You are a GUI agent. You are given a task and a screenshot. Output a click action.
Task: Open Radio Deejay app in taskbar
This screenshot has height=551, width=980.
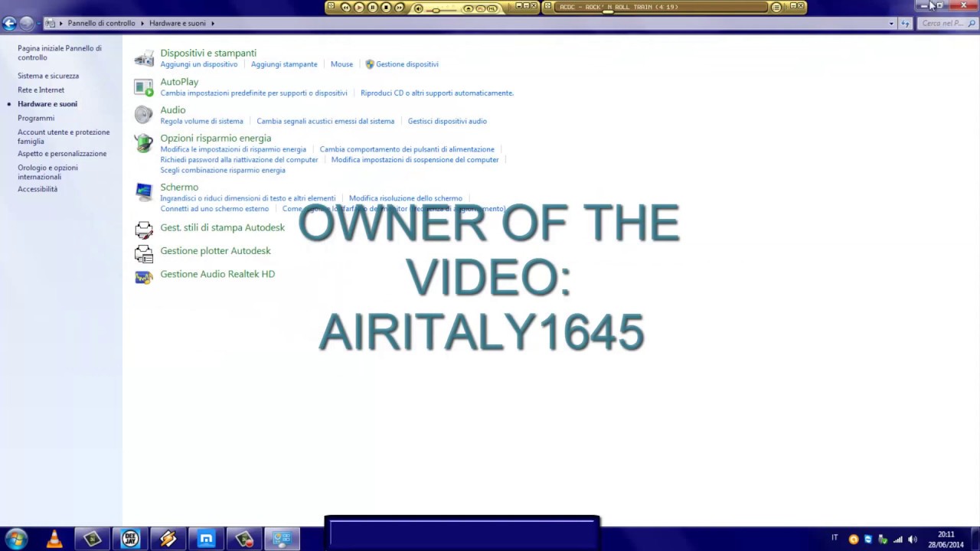[130, 539]
